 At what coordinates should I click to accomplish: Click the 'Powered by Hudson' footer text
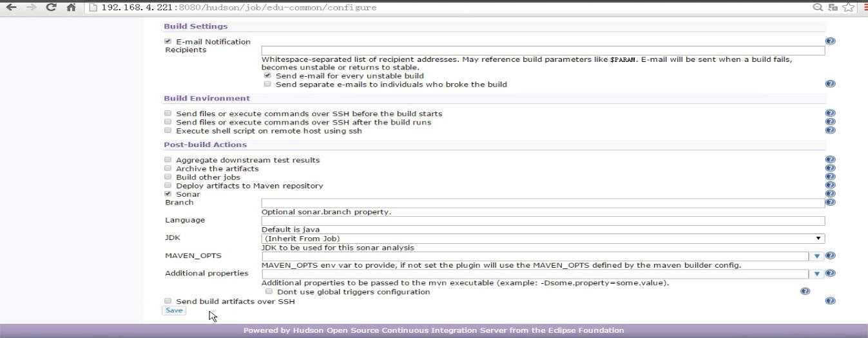pyautogui.click(x=434, y=330)
